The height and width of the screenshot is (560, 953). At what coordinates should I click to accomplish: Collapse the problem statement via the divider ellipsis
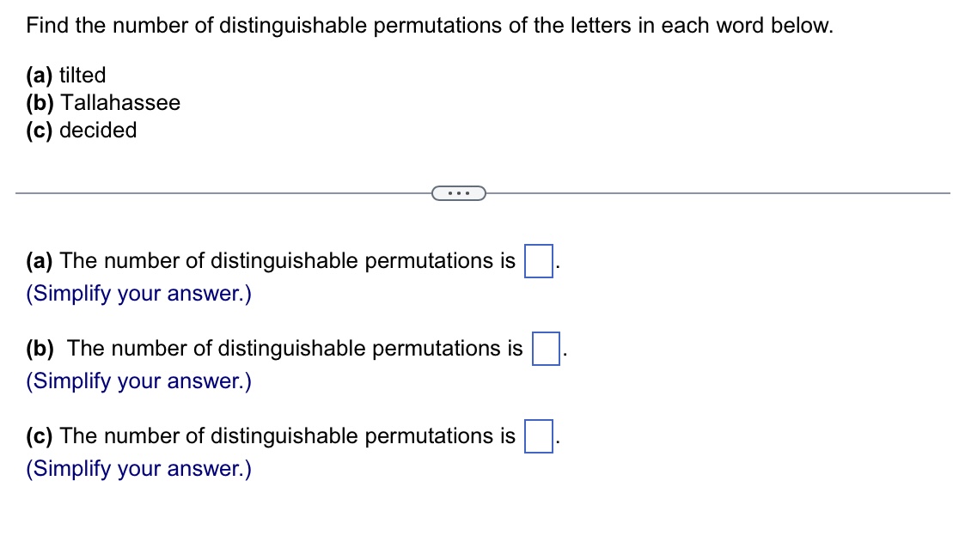pyautogui.click(x=458, y=193)
